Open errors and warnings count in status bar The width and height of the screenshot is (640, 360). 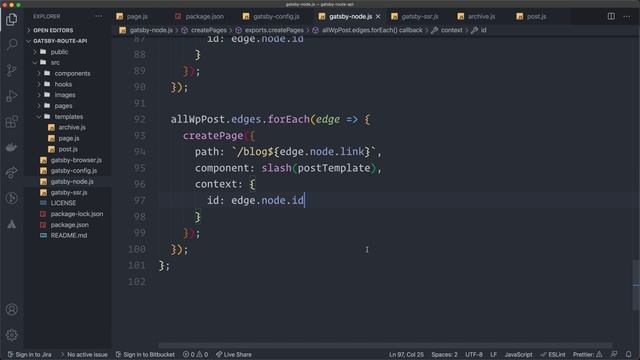(x=195, y=354)
